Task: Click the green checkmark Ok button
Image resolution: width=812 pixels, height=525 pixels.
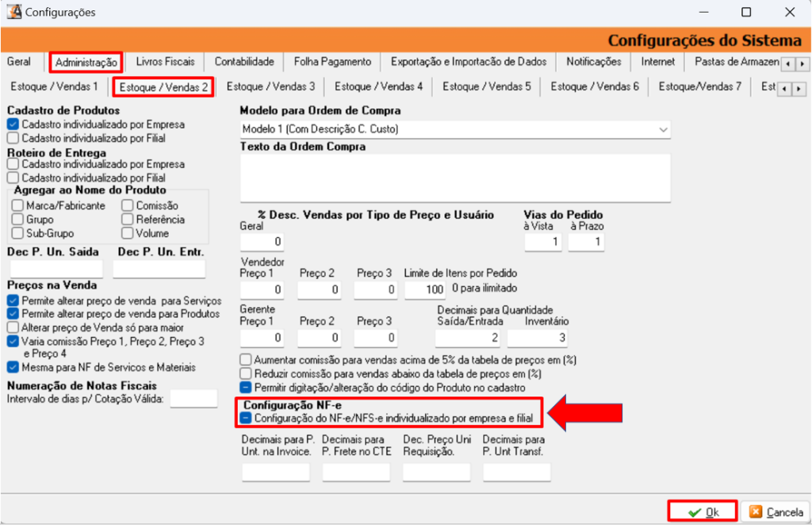Action: point(703,512)
